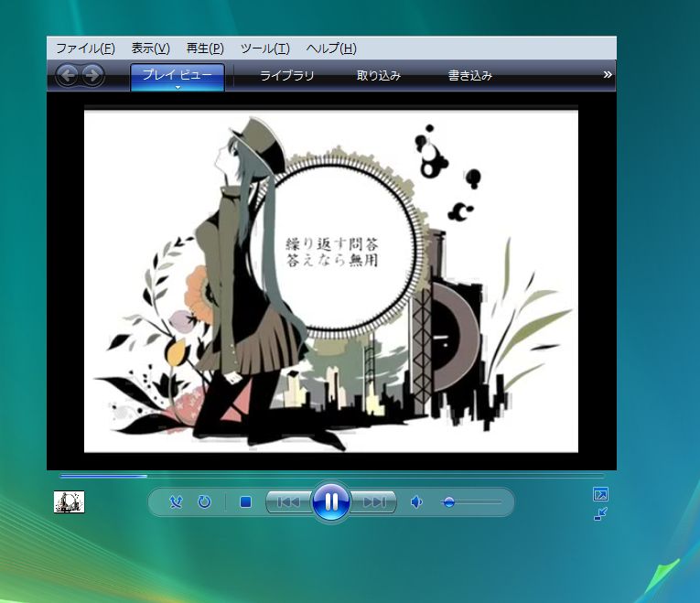Toggle shuffle playback mode
The image size is (700, 603).
(x=176, y=502)
